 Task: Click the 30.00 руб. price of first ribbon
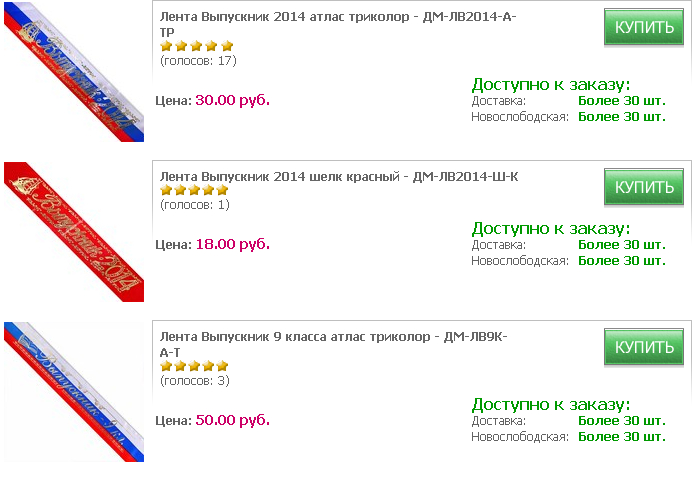232,100
